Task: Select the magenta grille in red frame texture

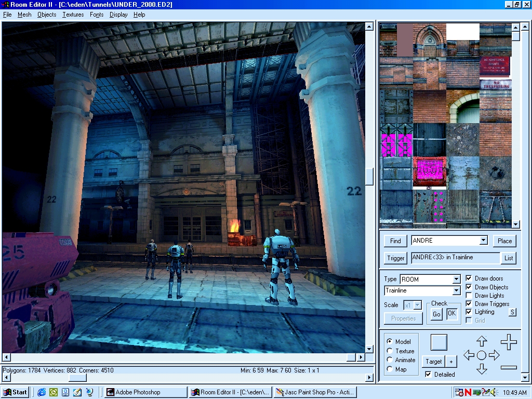Action: 430,172
